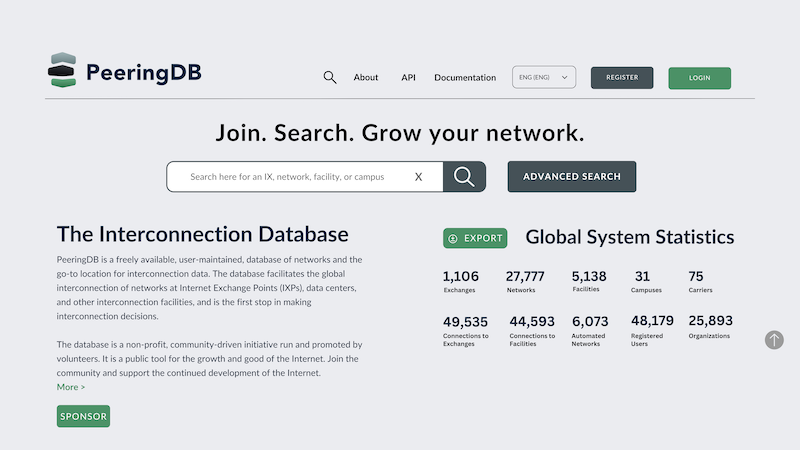Click the EXPORT statistics button

[x=475, y=238]
